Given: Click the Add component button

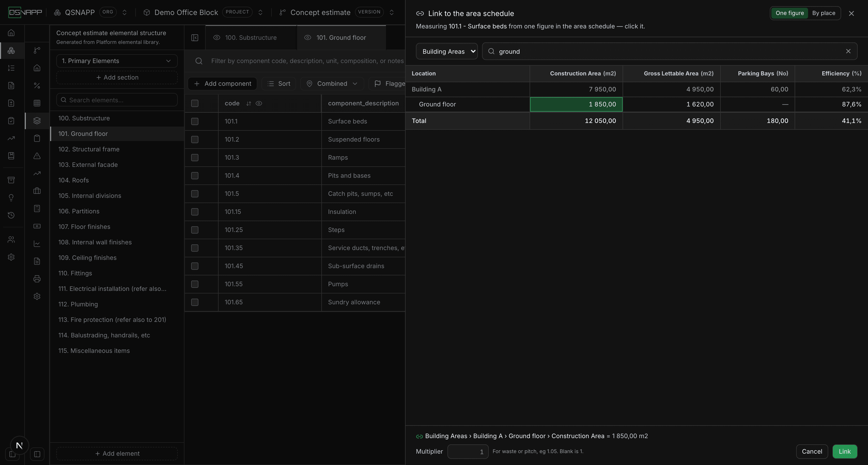Looking at the screenshot, I should point(222,83).
